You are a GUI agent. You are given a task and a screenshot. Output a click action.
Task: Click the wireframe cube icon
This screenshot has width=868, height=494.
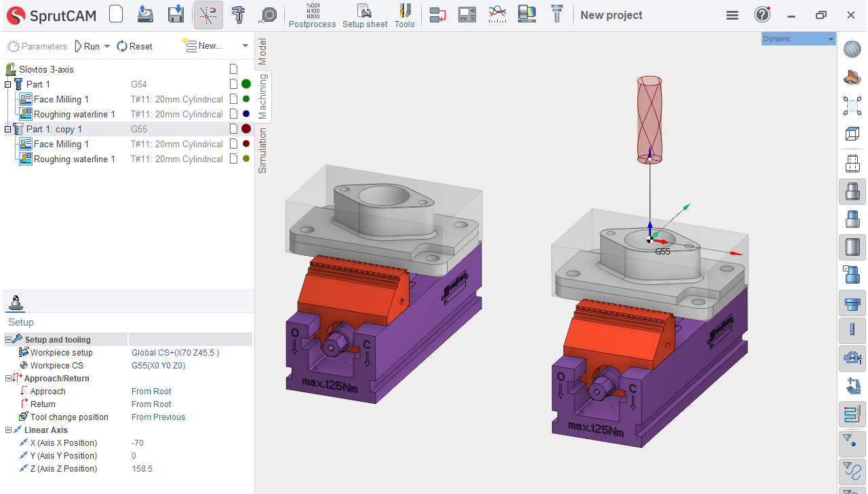[852, 134]
